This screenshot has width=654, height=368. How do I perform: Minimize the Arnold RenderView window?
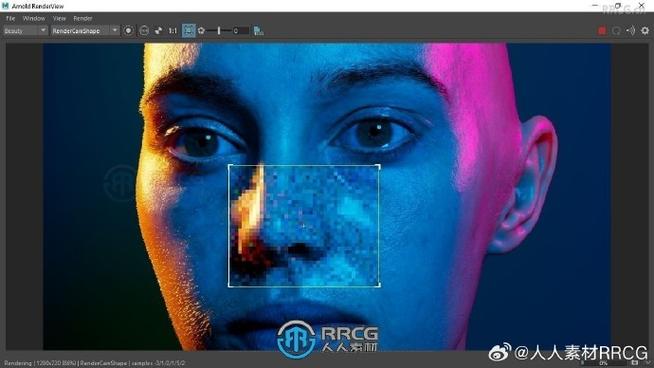click(595, 6)
